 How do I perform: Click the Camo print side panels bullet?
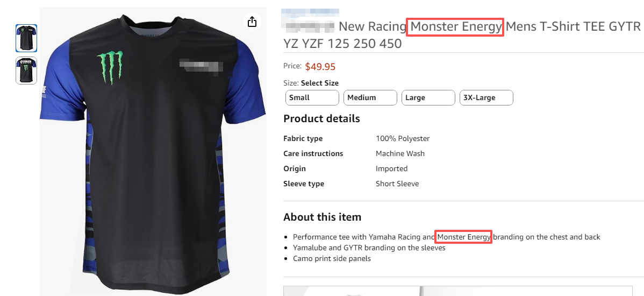click(x=332, y=258)
